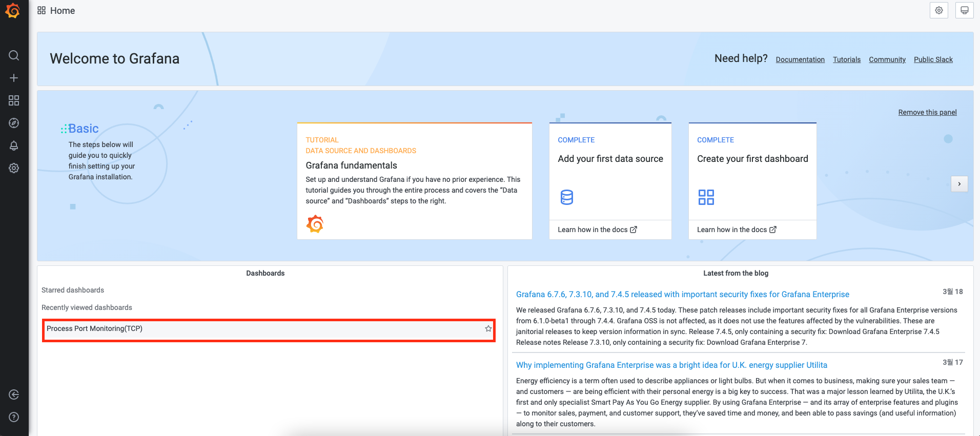The width and height of the screenshot is (980, 436).
Task: Open dashboard settings gear at top right
Action: tap(939, 10)
